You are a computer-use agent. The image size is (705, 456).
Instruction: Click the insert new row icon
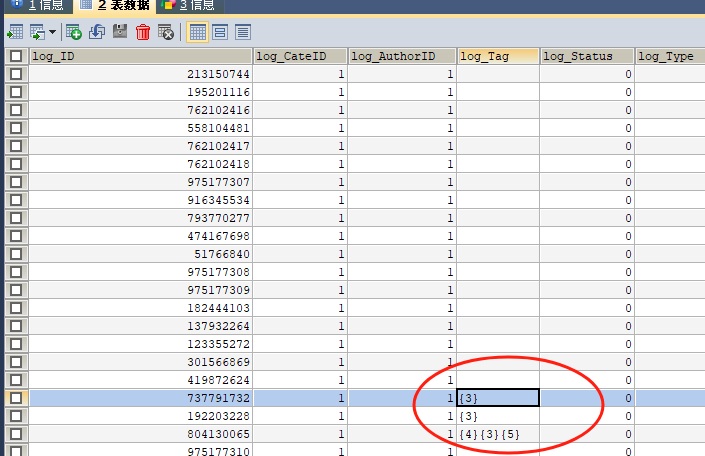(x=74, y=32)
